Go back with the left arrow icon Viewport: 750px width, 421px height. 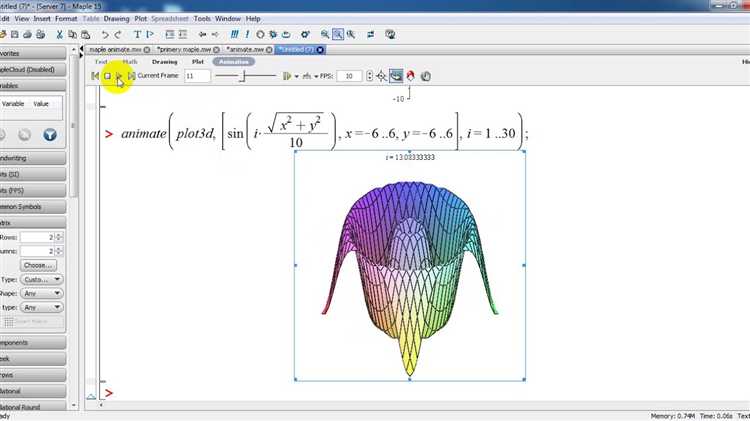(202, 34)
